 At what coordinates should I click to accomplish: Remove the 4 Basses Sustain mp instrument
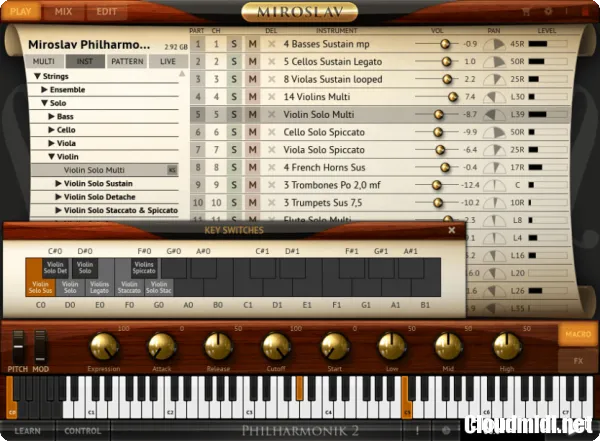[271, 45]
